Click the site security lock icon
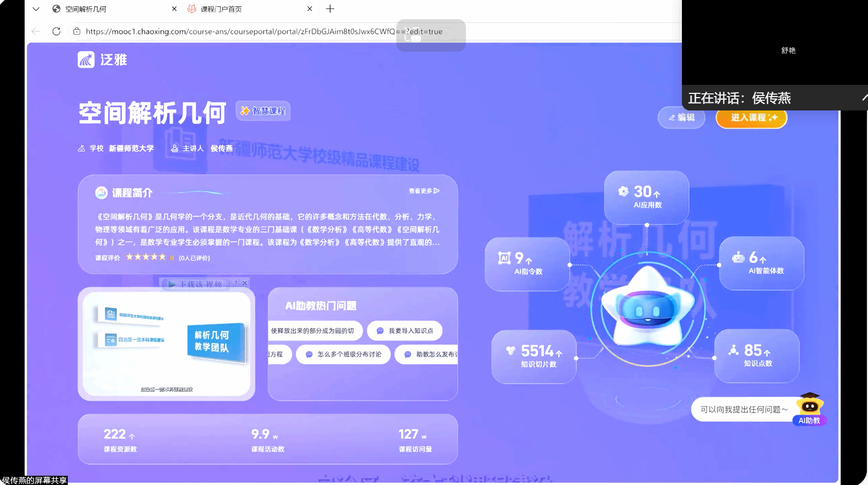This screenshot has width=868, height=485. click(77, 31)
